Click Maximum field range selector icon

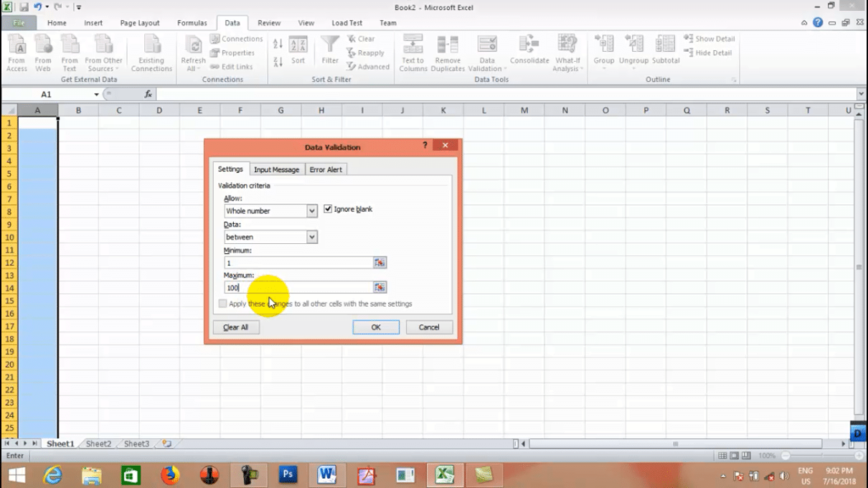tap(380, 288)
